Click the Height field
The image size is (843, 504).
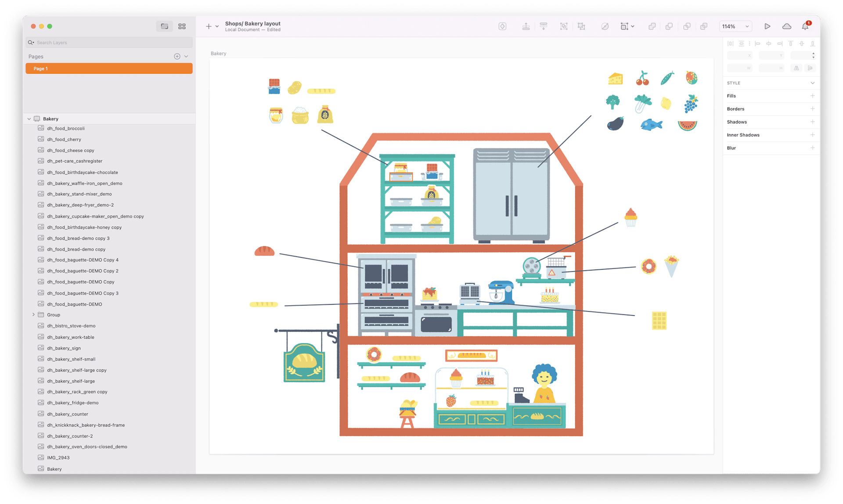coord(771,68)
